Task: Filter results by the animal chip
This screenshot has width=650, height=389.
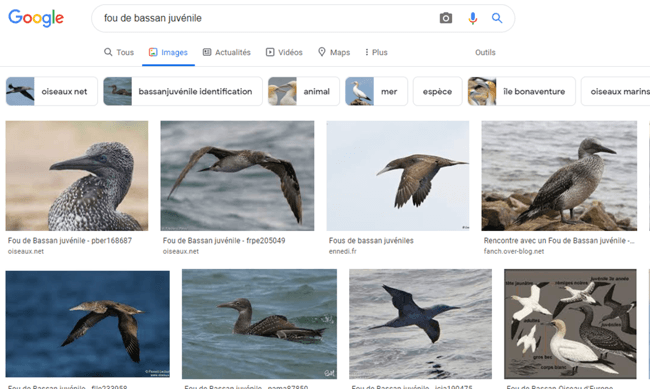Action: [x=304, y=91]
